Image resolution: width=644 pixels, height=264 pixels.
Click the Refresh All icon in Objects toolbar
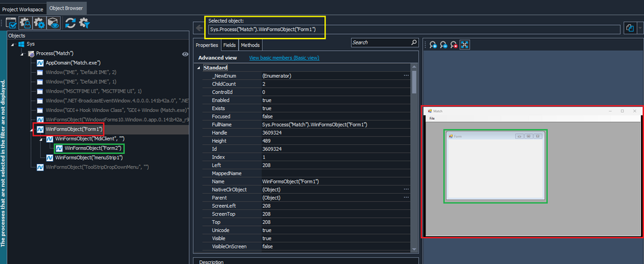[69, 24]
